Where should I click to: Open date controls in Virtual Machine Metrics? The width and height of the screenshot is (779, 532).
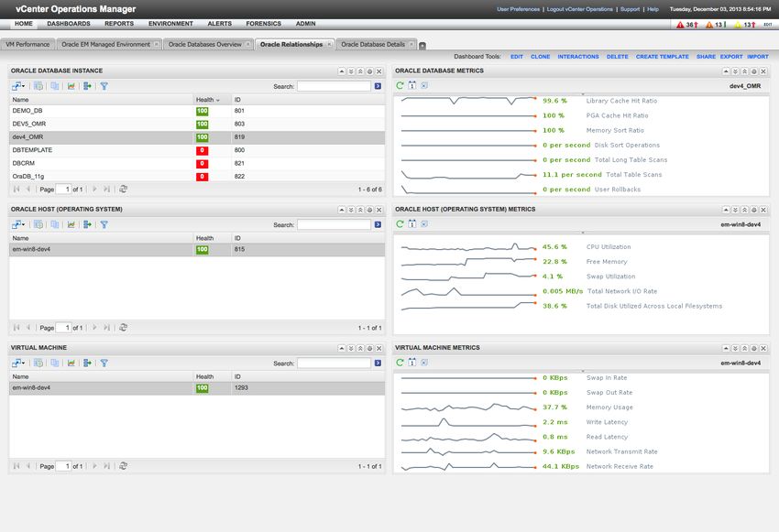[411, 363]
